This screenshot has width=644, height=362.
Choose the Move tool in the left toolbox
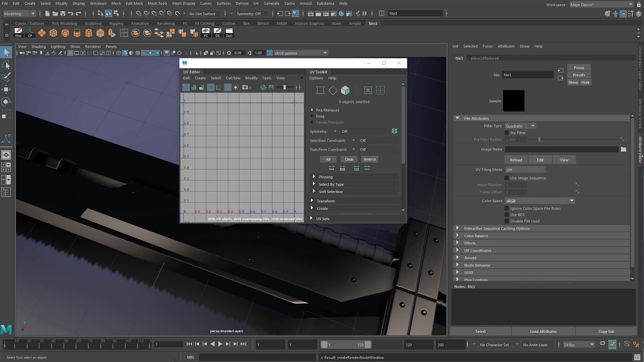point(7,89)
